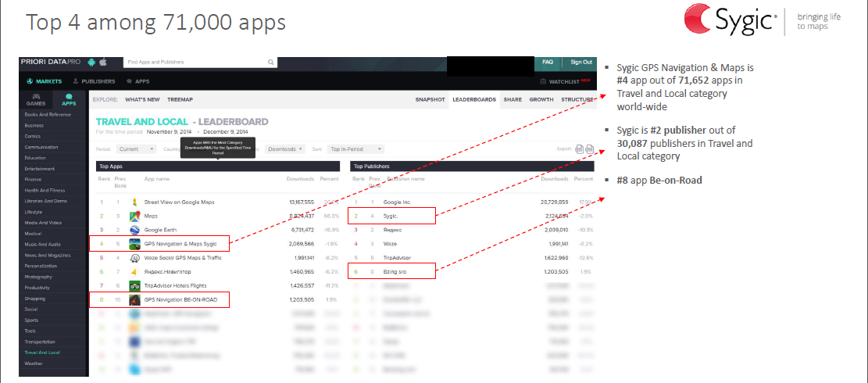
Task: Open the Google Maps app icon
Action: click(134, 216)
